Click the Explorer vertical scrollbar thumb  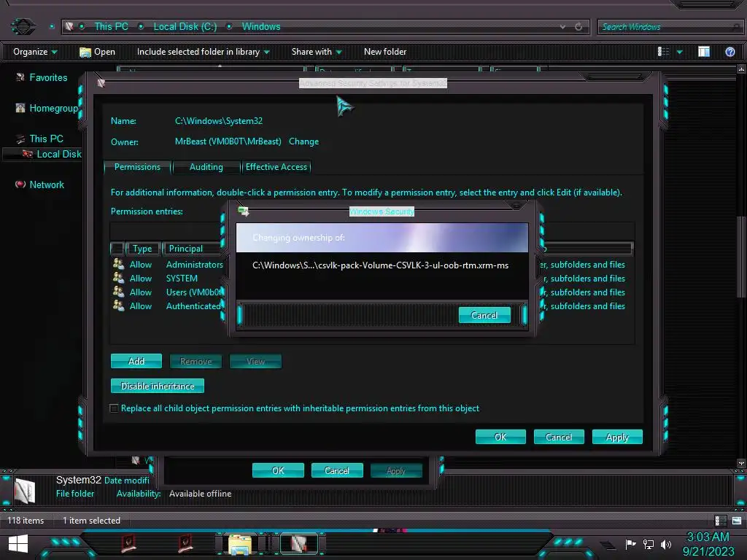click(x=741, y=257)
